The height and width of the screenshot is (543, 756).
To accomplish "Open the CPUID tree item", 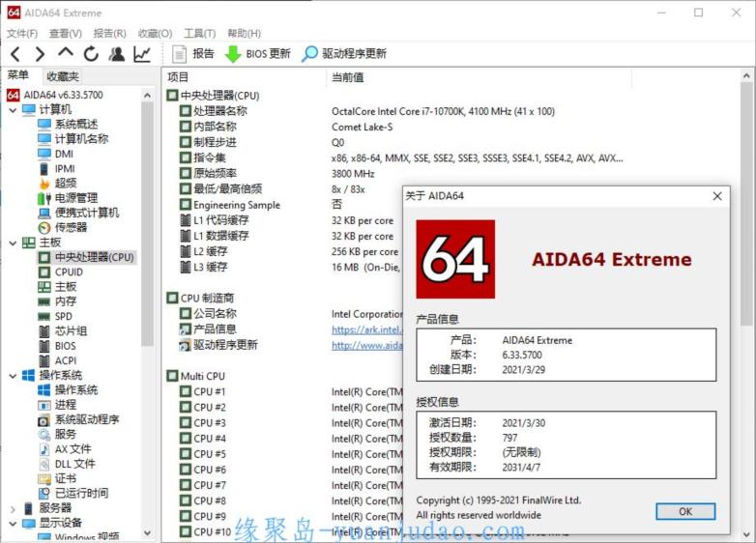I will [61, 272].
